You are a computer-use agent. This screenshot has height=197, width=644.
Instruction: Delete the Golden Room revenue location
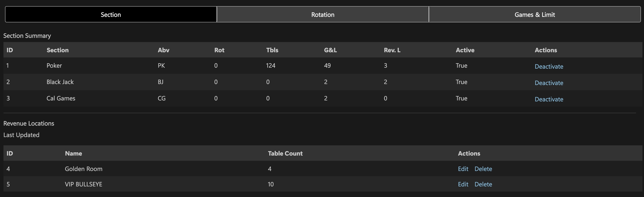click(x=483, y=169)
